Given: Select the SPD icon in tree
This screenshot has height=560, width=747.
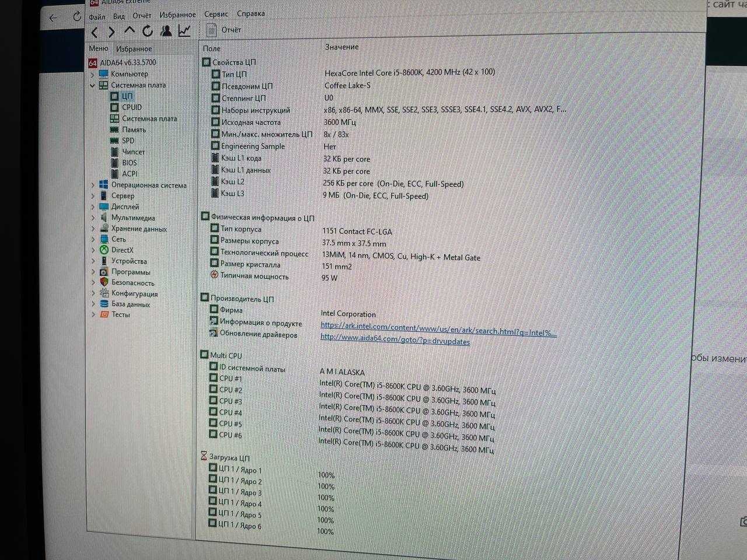Looking at the screenshot, I should pyautogui.click(x=114, y=141).
